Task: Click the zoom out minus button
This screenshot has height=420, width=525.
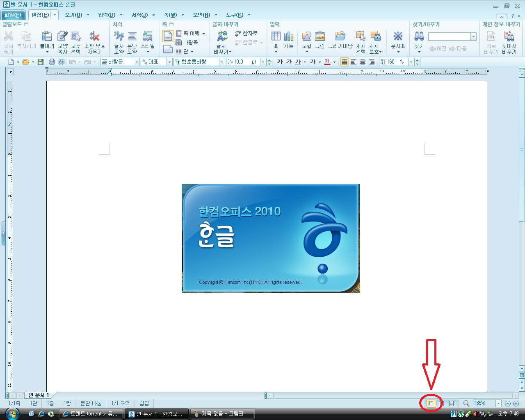Action: 508,404
